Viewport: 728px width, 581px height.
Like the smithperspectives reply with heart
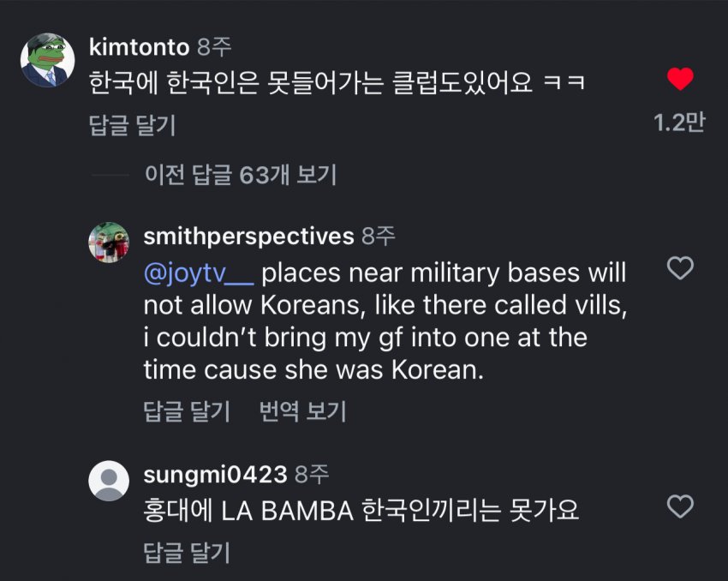[x=680, y=269]
